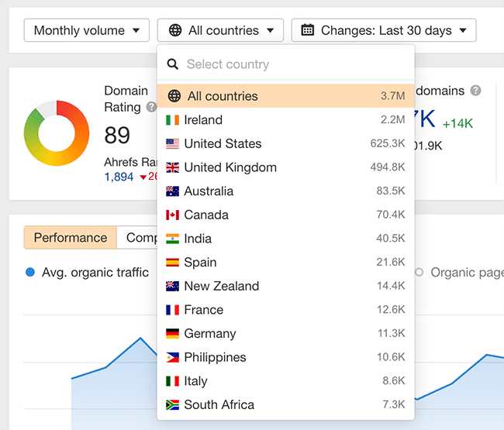
Task: Click the France flag icon
Action: tap(173, 310)
